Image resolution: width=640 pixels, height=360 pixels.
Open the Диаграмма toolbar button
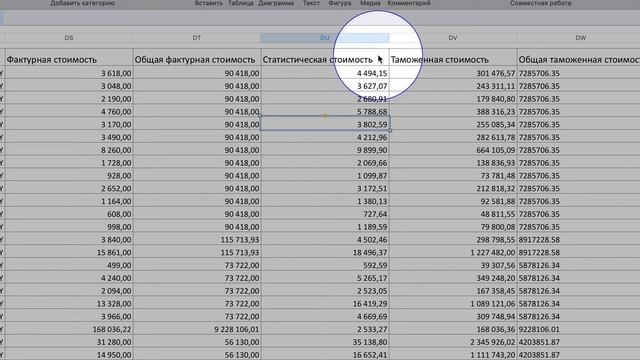click(x=276, y=3)
